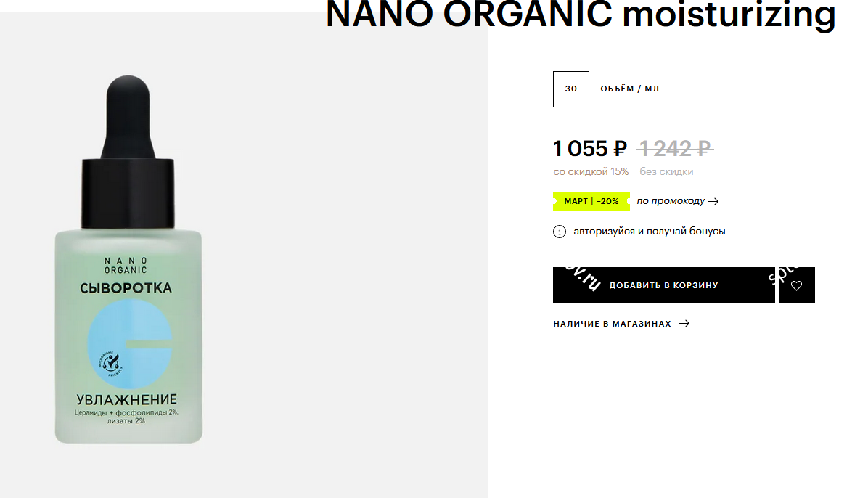Screen dimensions: 868x498
Task: Click the со скидкой 15% caption
Action: (x=591, y=172)
